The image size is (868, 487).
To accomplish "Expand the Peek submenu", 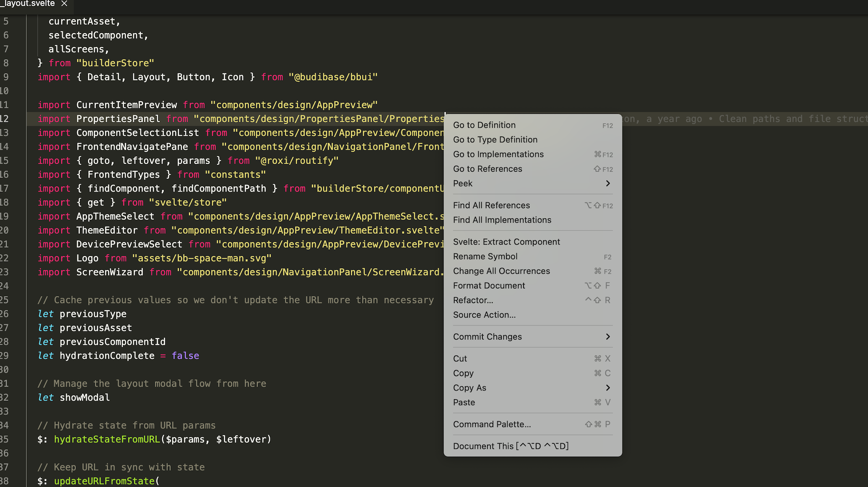I will (x=463, y=183).
